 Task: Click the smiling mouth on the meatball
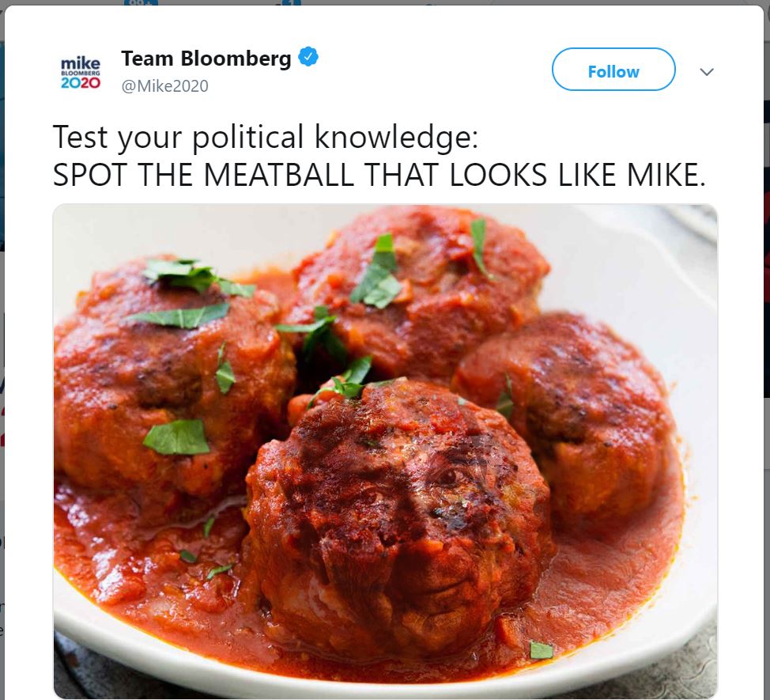[x=455, y=585]
